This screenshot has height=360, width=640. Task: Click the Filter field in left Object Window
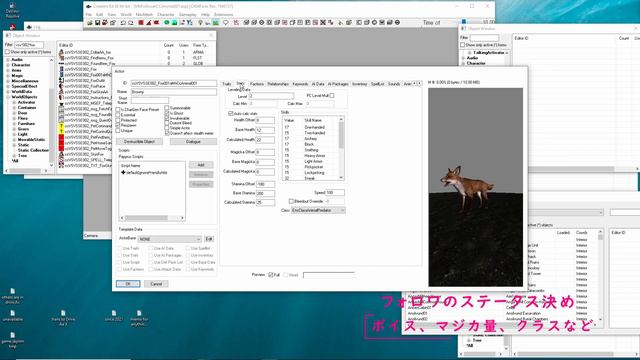[x=29, y=45]
